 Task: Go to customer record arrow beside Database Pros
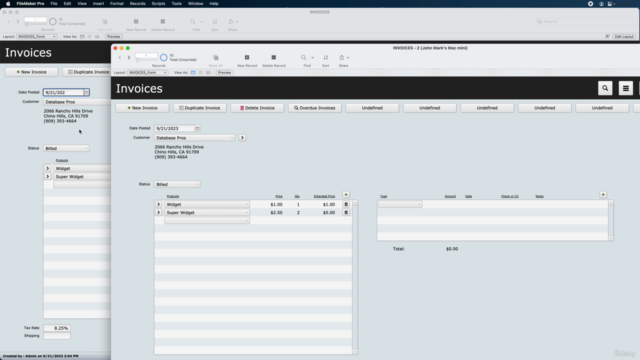pos(242,138)
